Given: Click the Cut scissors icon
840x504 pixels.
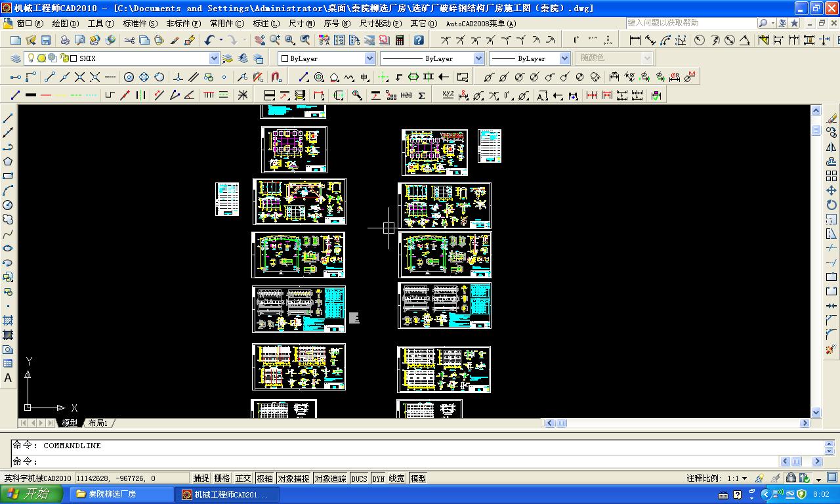Looking at the screenshot, I should tap(129, 40).
